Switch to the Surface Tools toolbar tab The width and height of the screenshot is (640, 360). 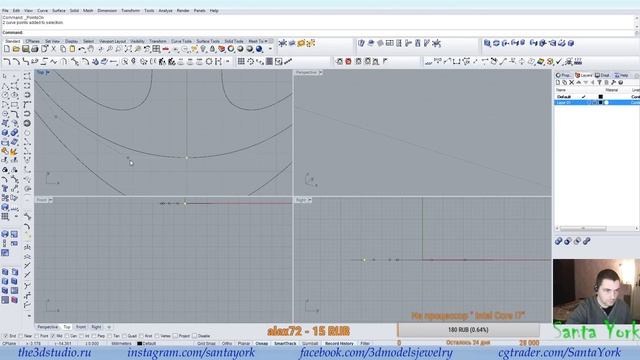pyautogui.click(x=208, y=41)
